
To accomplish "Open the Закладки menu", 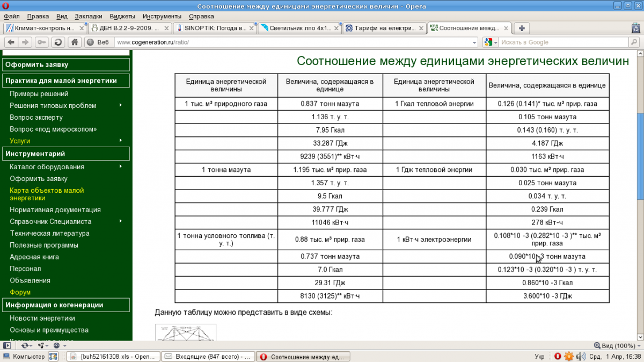I will [89, 16].
